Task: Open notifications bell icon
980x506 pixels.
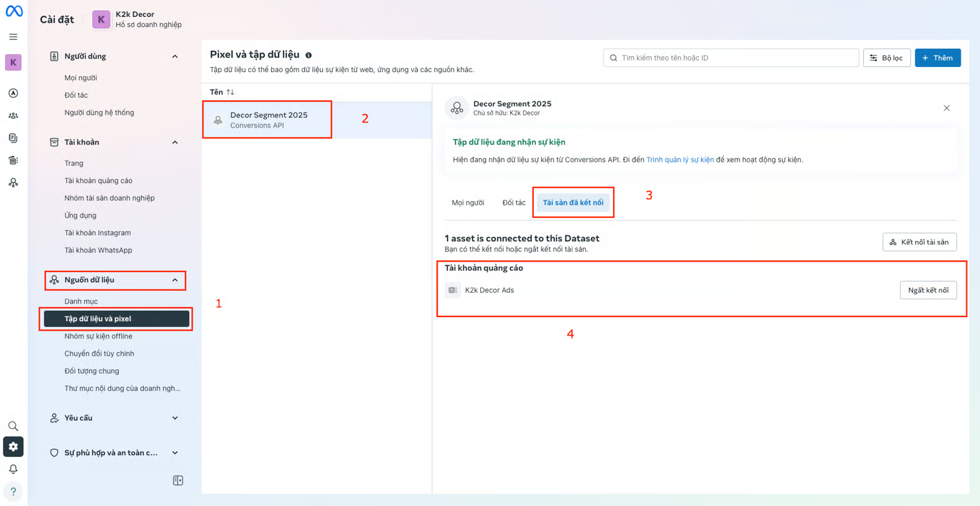Action: [x=13, y=469]
